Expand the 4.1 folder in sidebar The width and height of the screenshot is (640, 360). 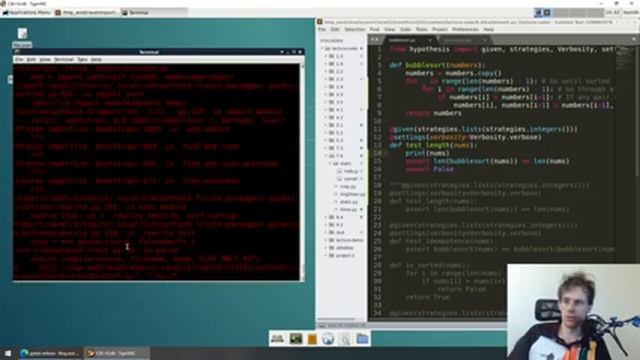326,110
